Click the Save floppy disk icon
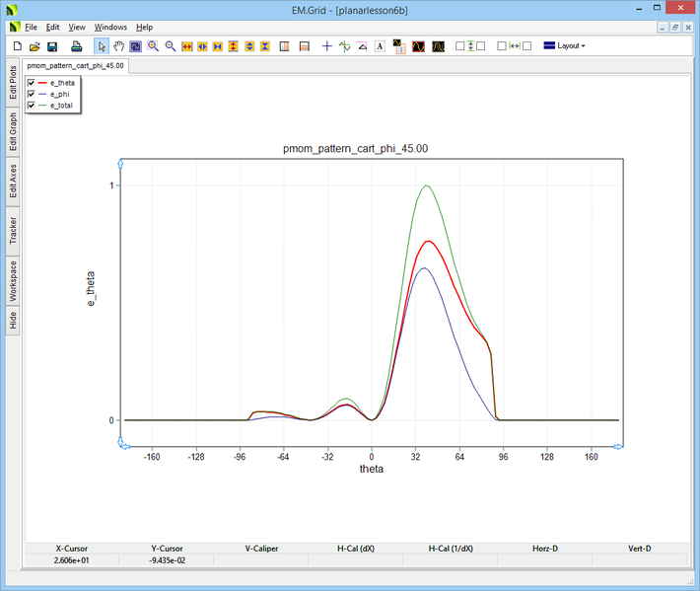700x591 pixels. pos(52,46)
